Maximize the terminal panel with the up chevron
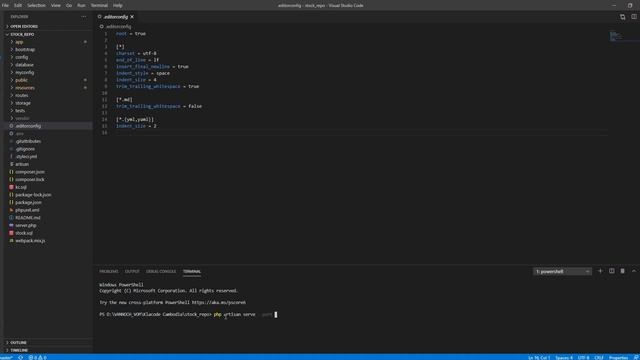This screenshot has height=360, width=640. coord(633,271)
